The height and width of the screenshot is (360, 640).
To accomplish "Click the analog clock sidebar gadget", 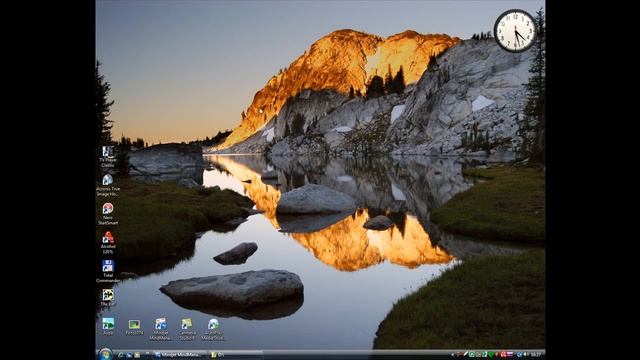I will coord(515,31).
